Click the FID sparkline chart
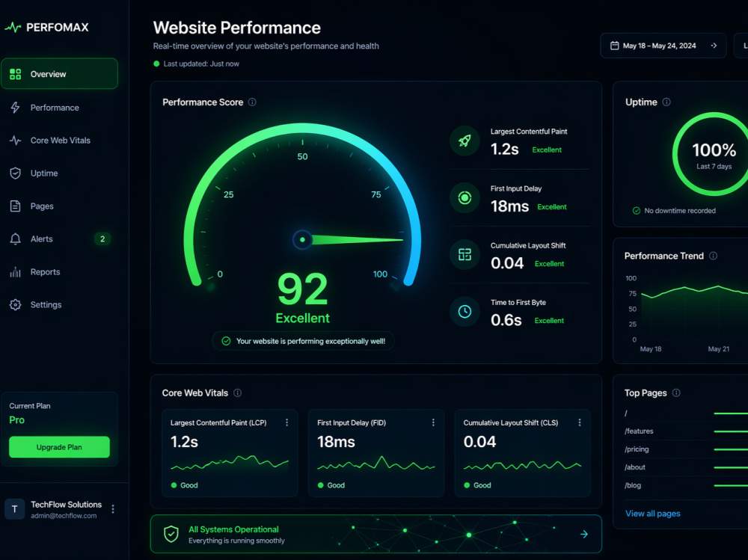 (376, 463)
